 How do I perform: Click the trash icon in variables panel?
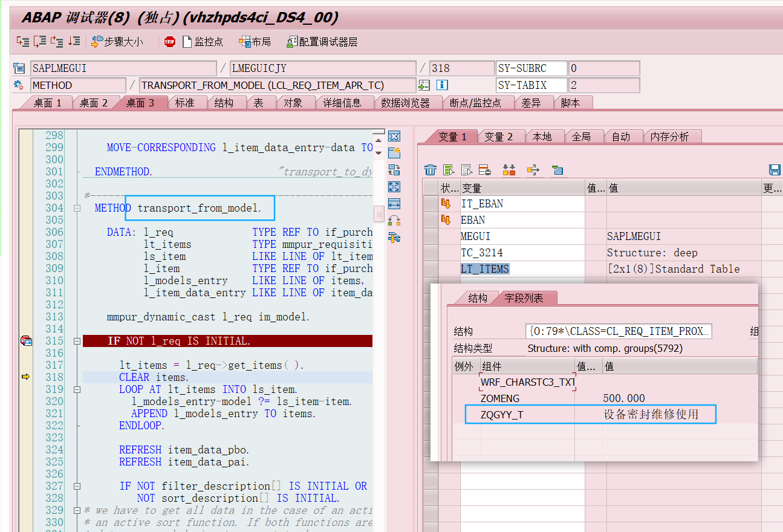pos(430,170)
